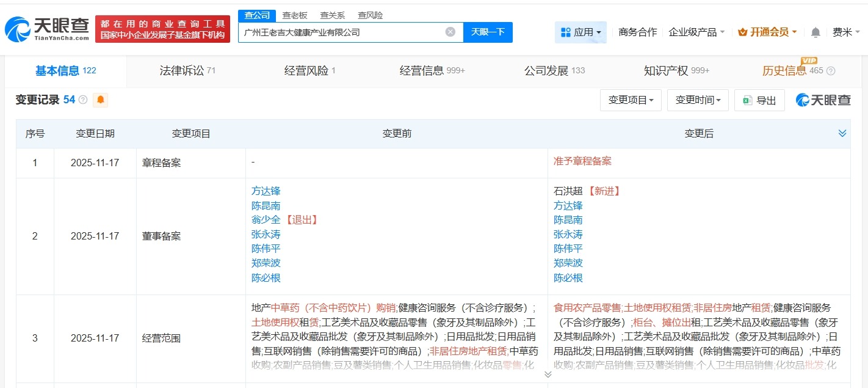Open the 石洪超 shareholder link
The width and height of the screenshot is (868, 388).
click(568, 191)
